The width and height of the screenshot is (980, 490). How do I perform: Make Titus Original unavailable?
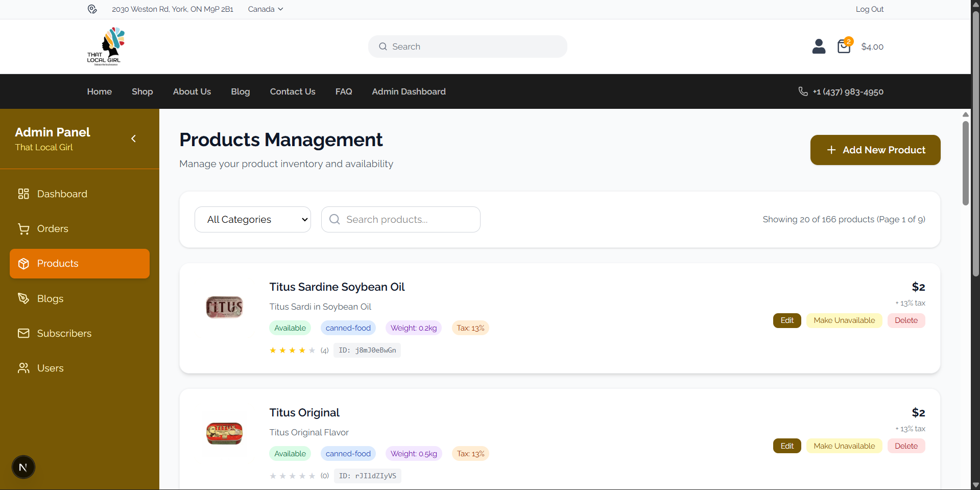[844, 446]
